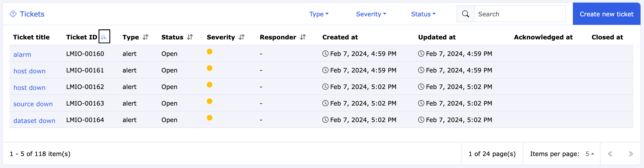Open the source down ticket
This screenshot has height=168, width=644.
33,104
